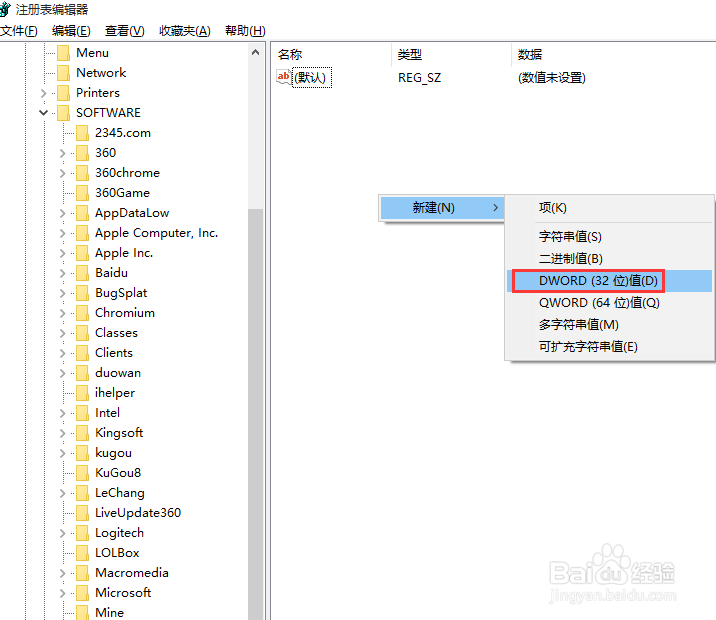Screen dimensions: 716x620
Task: Expand the LeChang key chevron
Action: click(63, 494)
